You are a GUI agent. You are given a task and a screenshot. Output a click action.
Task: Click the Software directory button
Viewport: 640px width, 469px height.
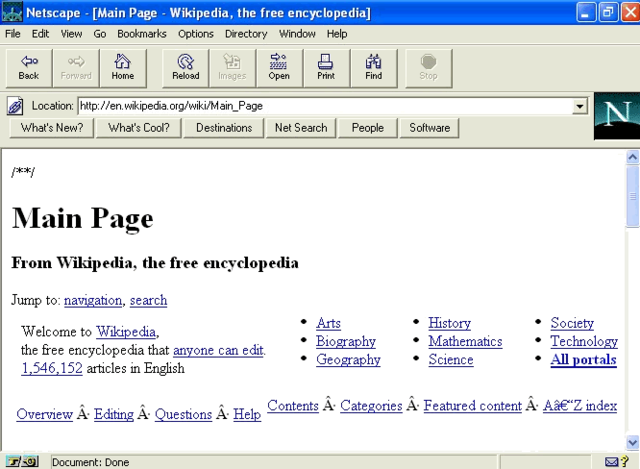[429, 128]
